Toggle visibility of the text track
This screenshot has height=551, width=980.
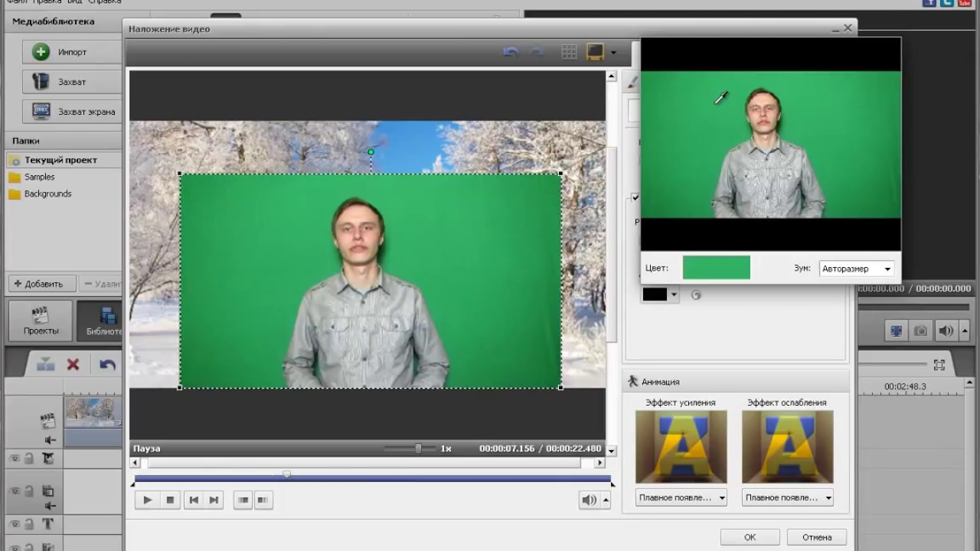14,524
